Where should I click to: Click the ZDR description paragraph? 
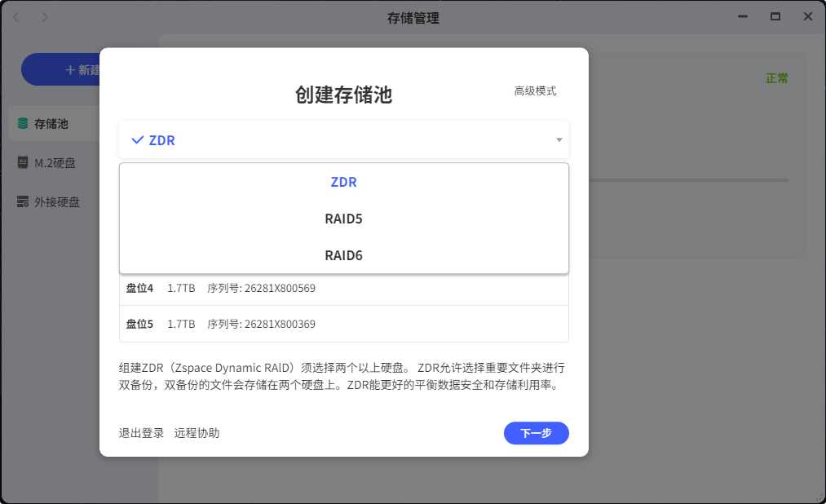coord(342,376)
